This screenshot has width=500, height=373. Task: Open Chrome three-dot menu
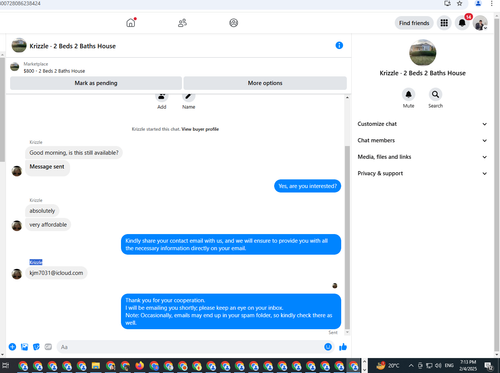click(x=492, y=3)
